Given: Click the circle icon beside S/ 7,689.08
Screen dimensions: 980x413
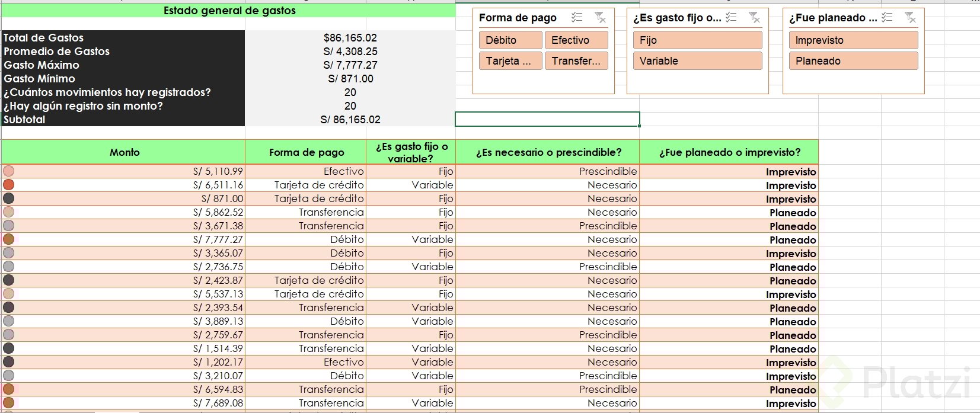Looking at the screenshot, I should pos(9,403).
